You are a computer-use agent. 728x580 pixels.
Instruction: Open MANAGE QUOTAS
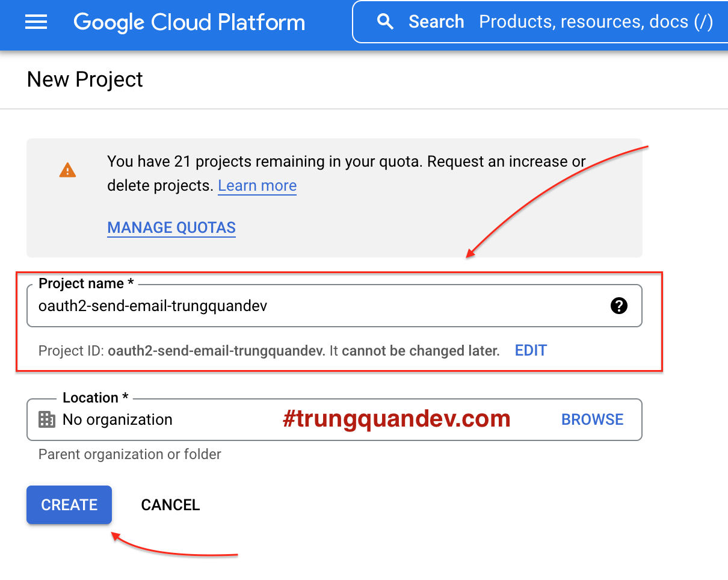click(x=171, y=227)
